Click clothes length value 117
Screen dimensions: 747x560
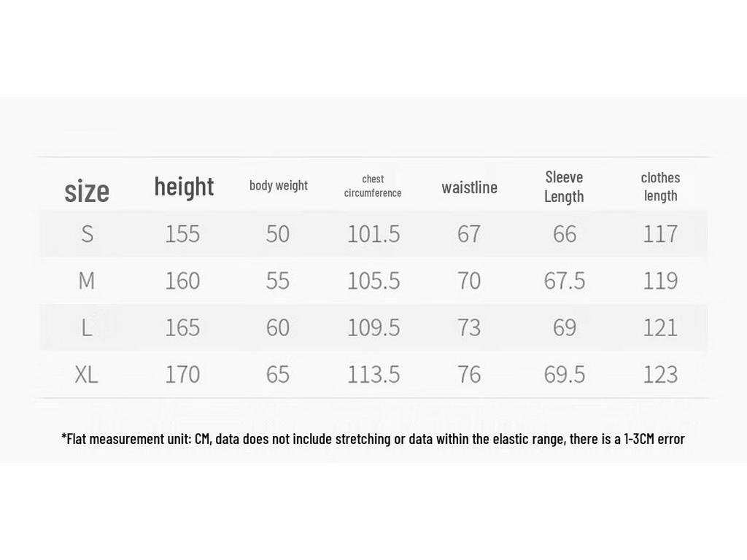pos(660,233)
